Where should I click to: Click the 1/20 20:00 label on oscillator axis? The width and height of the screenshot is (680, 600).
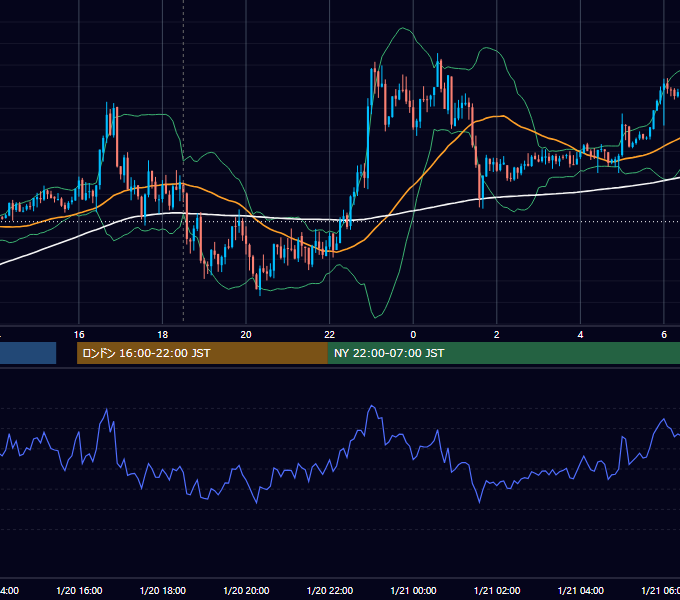coord(246,590)
